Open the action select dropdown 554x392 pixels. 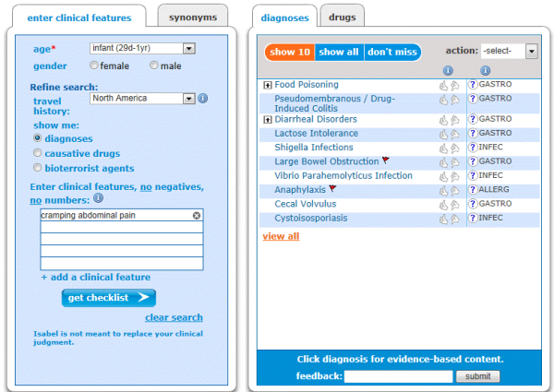click(x=531, y=51)
